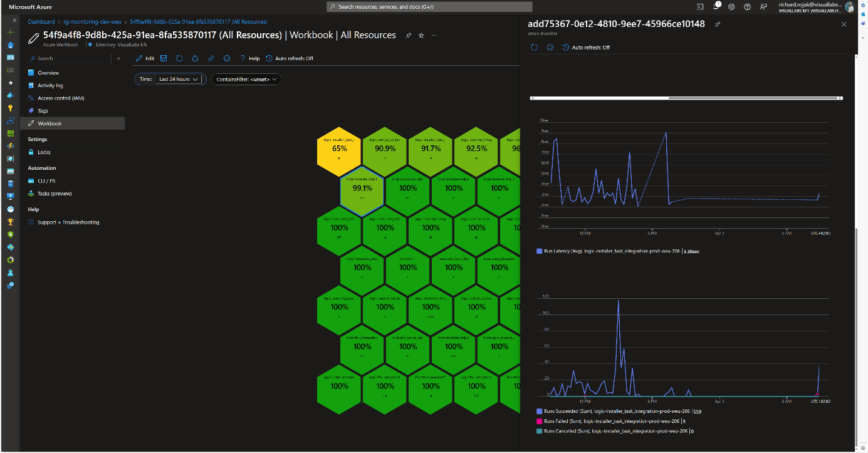Viewport: 868px width, 453px height.
Task: Click Edit in workbook toolbar
Action: [x=145, y=58]
